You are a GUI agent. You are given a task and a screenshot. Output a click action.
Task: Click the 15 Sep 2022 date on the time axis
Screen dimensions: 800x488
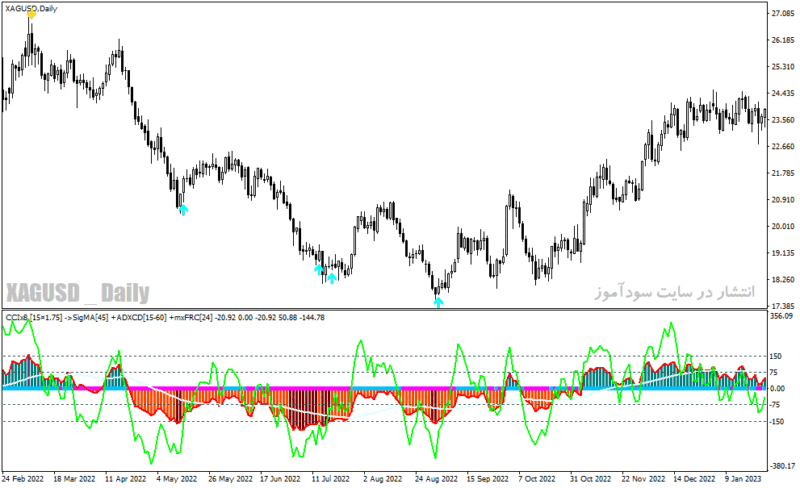point(487,479)
